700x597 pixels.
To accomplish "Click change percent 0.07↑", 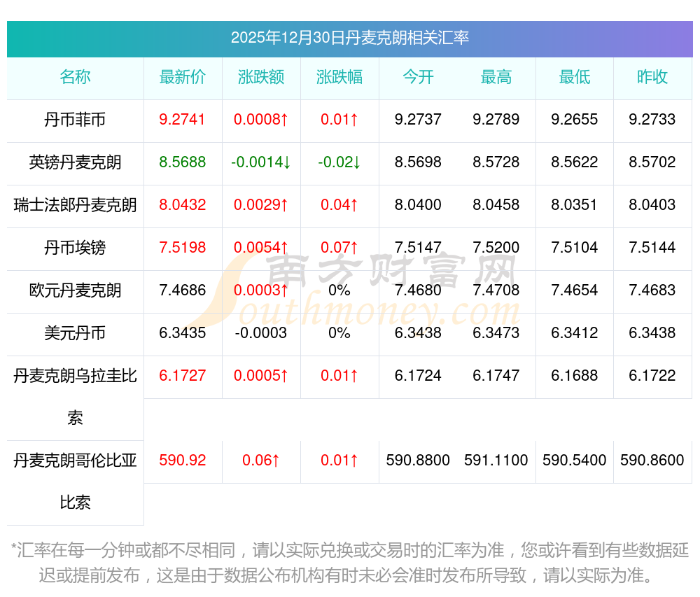I will tap(339, 247).
